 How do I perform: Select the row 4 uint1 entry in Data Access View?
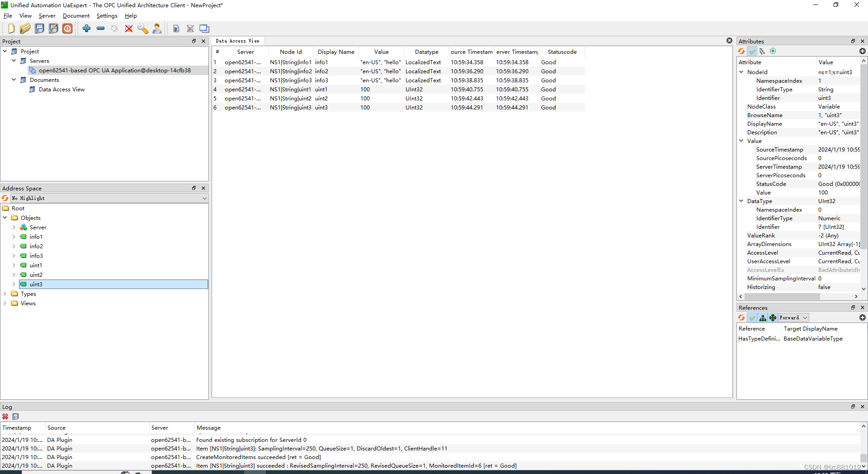[x=398, y=89]
